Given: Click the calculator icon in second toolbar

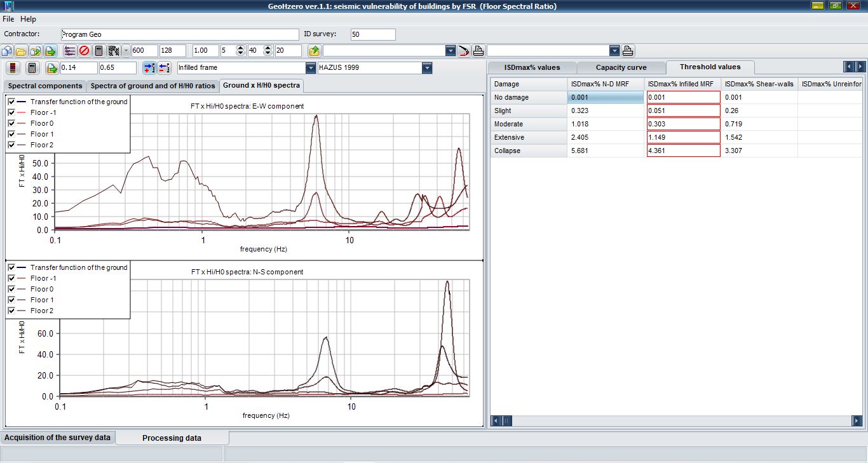Looking at the screenshot, I should (x=32, y=68).
